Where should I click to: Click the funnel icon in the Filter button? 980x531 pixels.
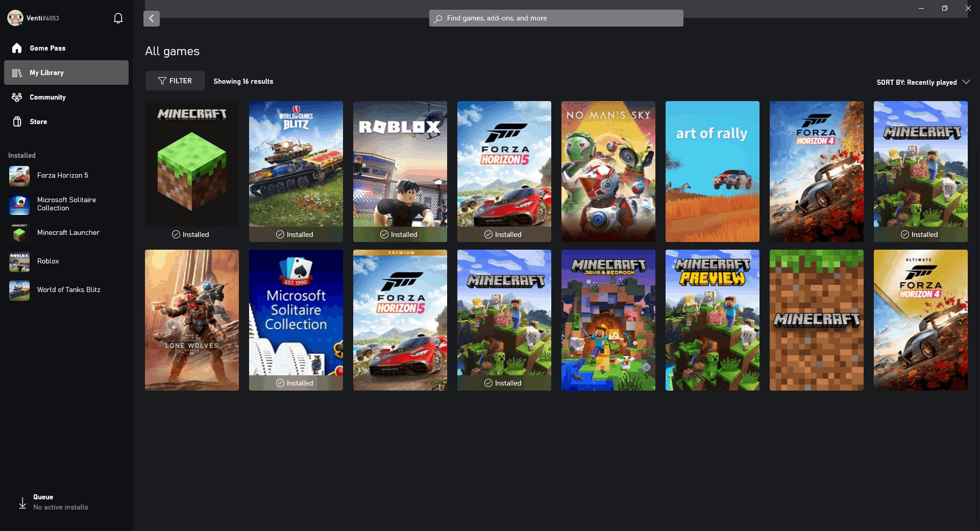162,81
